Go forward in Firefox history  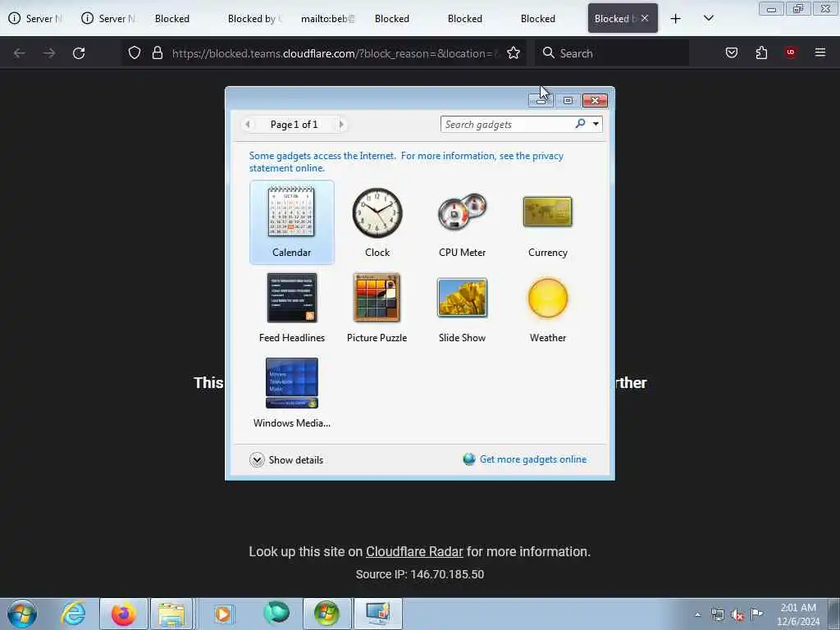point(49,53)
